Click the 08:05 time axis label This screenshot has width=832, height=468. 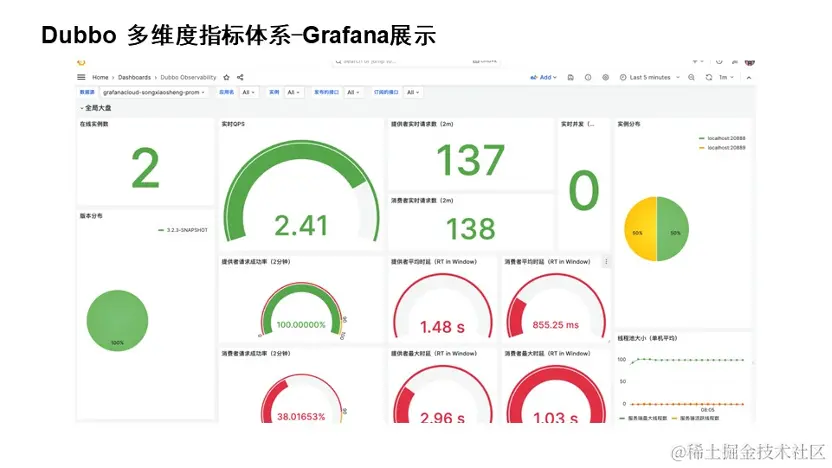[707, 410]
